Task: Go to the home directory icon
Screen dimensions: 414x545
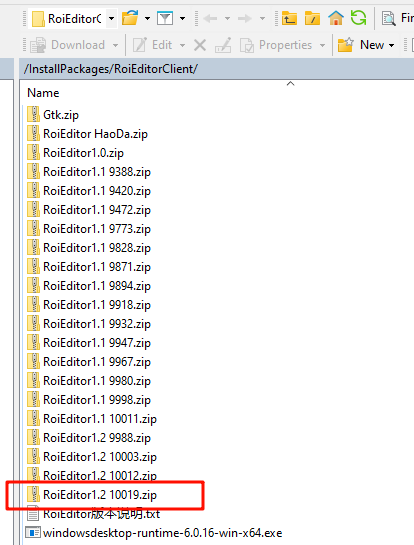Action: (x=335, y=18)
